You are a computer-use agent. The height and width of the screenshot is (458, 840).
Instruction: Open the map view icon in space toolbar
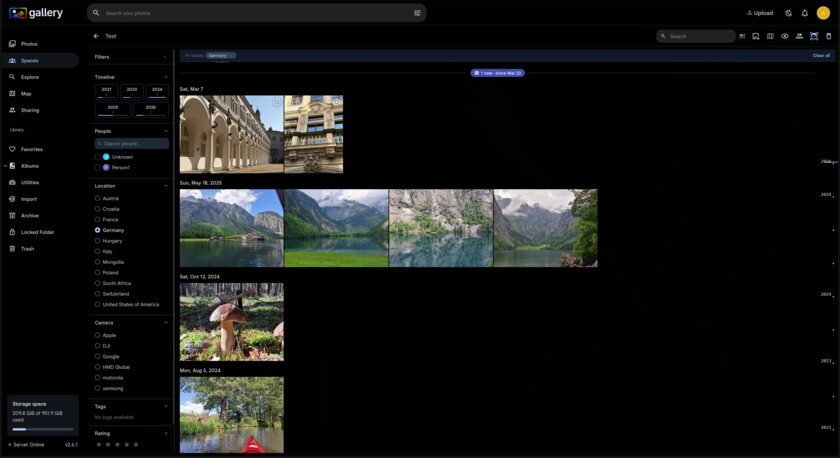770,36
